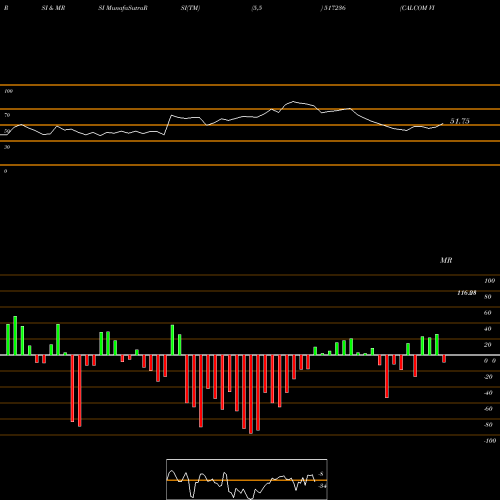The height and width of the screenshot is (500, 500).
Task: Click the RSI 70 axis label
Action: 7,115
